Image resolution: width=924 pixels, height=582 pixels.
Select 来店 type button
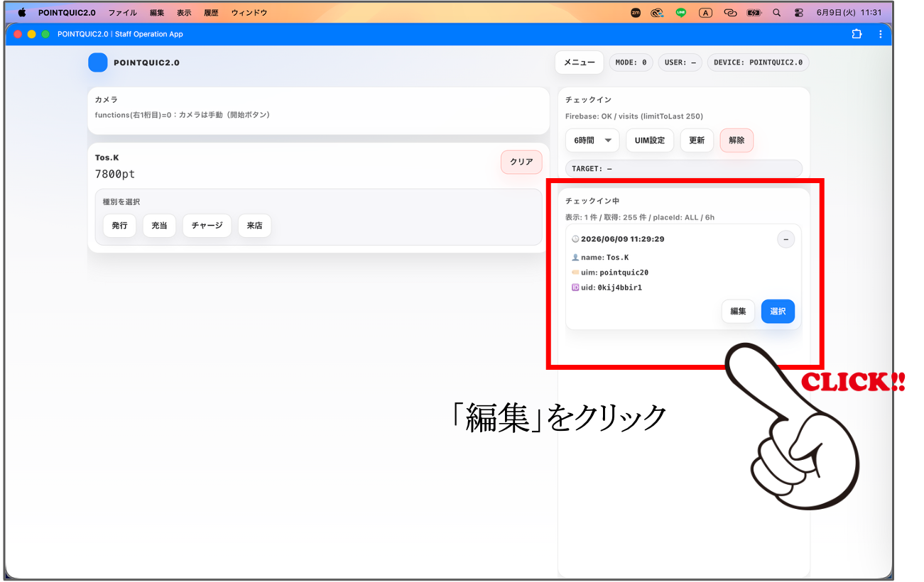pyautogui.click(x=254, y=226)
